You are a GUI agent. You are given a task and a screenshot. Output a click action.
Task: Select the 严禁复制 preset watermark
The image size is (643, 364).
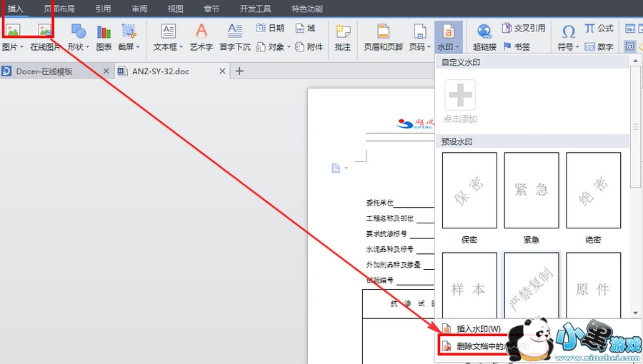(x=532, y=285)
